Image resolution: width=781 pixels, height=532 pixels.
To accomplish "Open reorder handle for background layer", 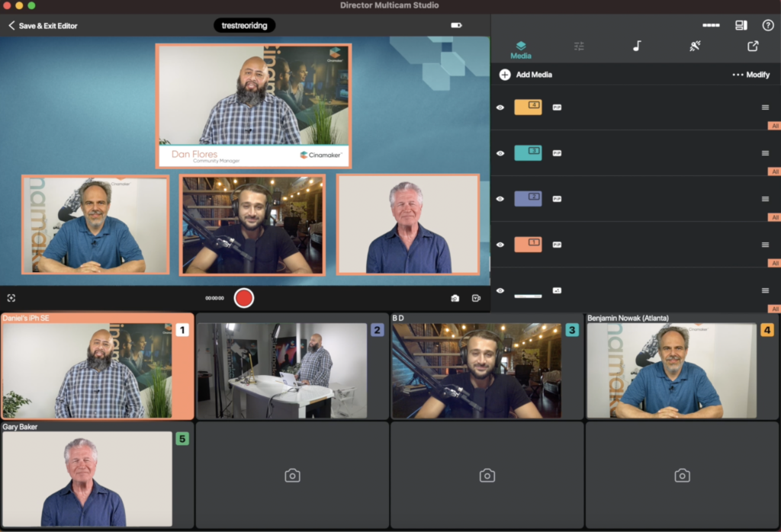I will coord(765,290).
